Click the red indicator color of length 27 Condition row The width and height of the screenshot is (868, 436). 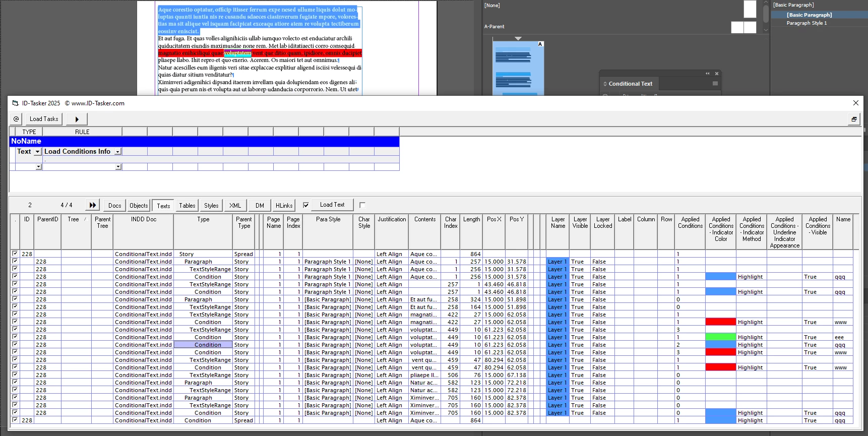(720, 322)
